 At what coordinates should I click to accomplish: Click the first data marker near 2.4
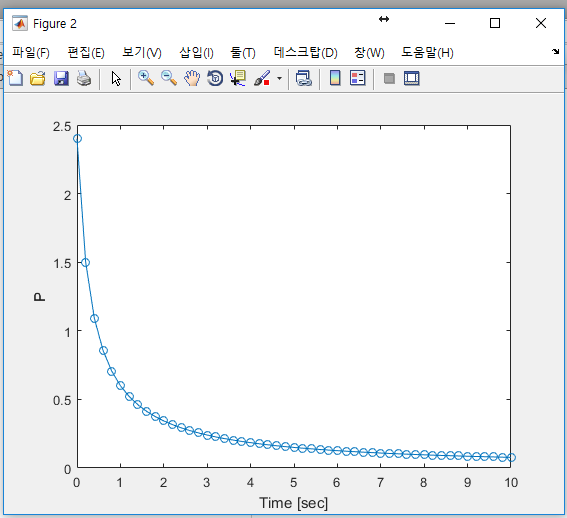(77, 139)
